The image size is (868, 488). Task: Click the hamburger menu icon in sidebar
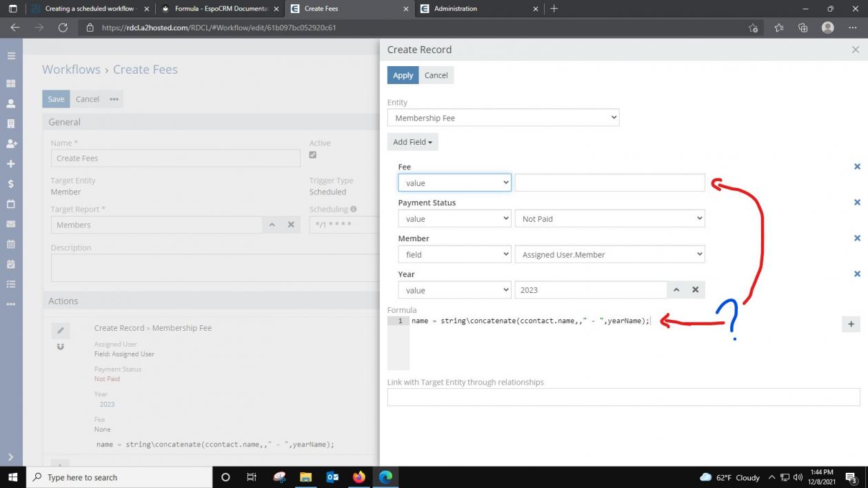click(11, 56)
